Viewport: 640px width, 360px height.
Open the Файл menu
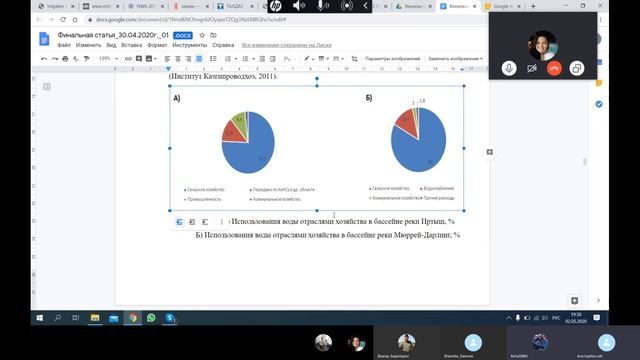[x=64, y=45]
